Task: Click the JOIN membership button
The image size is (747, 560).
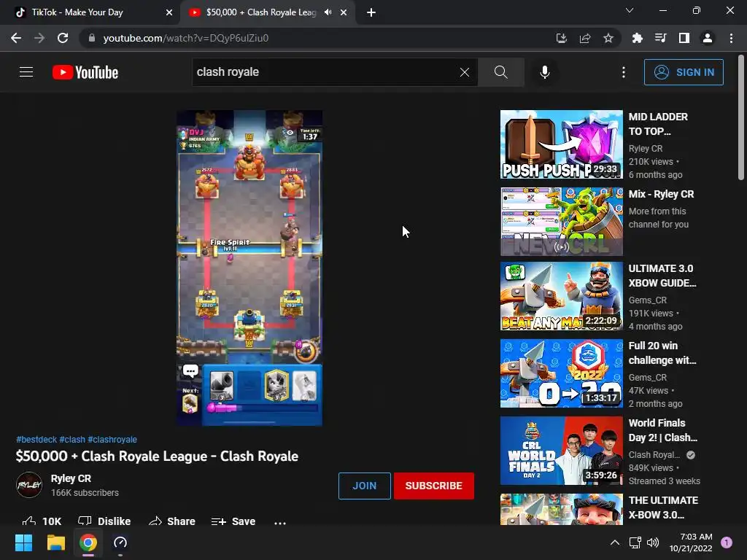Action: tap(365, 486)
